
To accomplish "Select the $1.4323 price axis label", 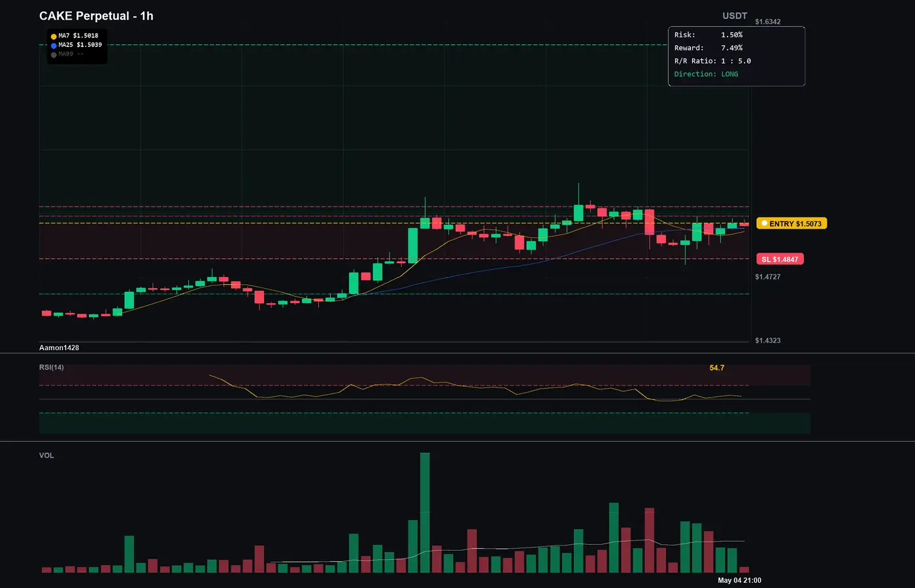I will [x=768, y=340].
